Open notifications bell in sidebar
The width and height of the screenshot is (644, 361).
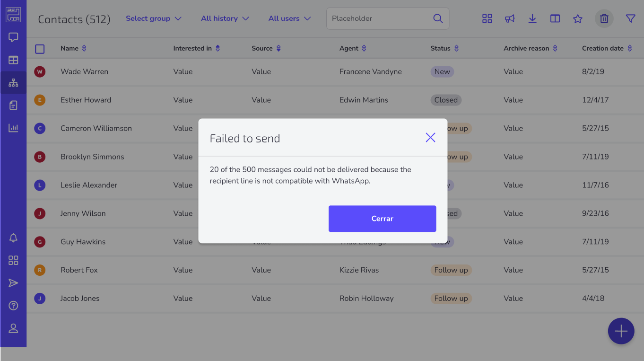(x=13, y=238)
